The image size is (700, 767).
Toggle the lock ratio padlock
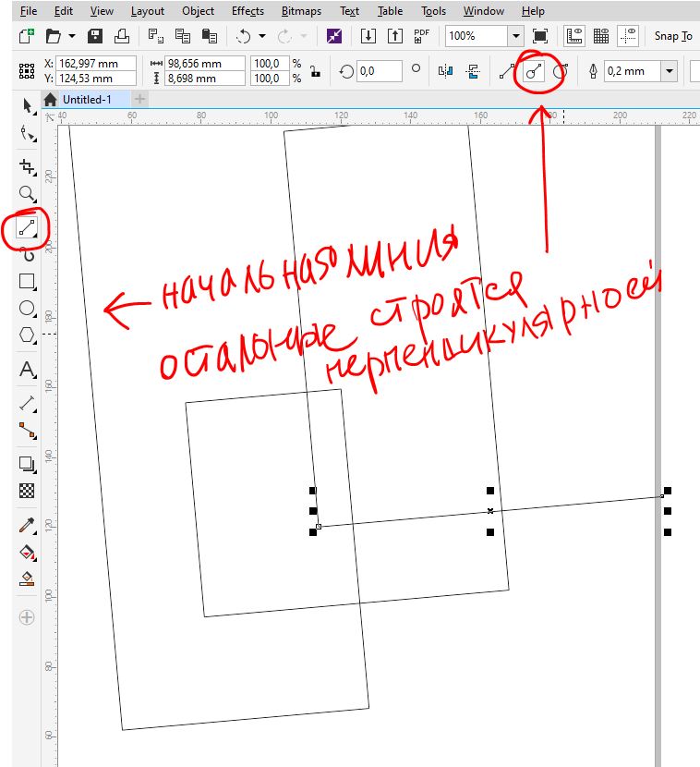coord(315,71)
